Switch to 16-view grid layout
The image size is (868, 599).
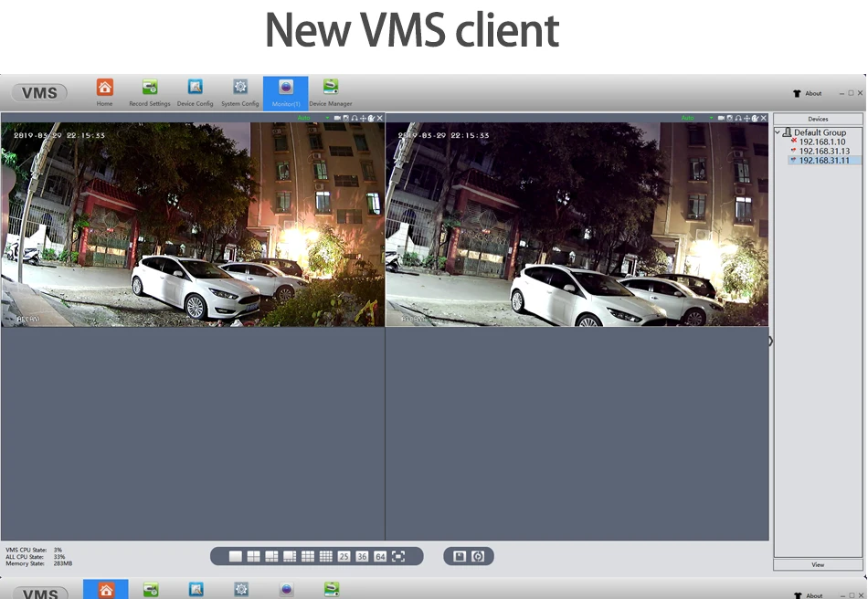point(326,556)
